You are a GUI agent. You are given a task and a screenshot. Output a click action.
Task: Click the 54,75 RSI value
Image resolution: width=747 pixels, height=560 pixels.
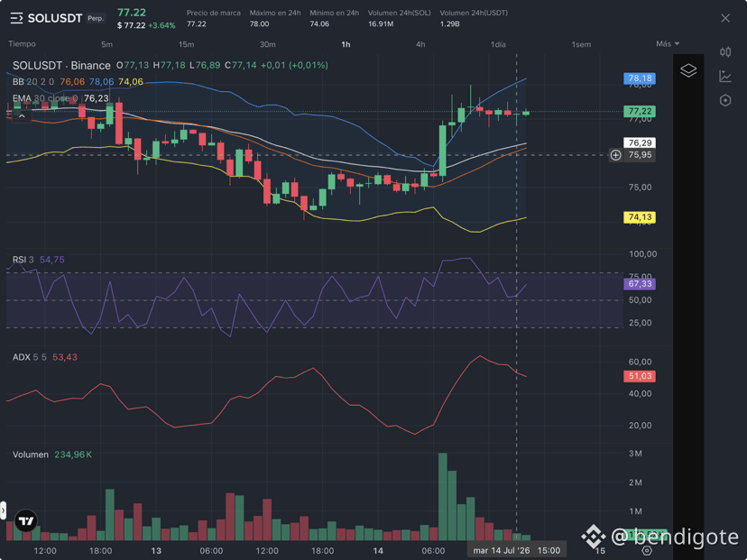[x=52, y=260]
